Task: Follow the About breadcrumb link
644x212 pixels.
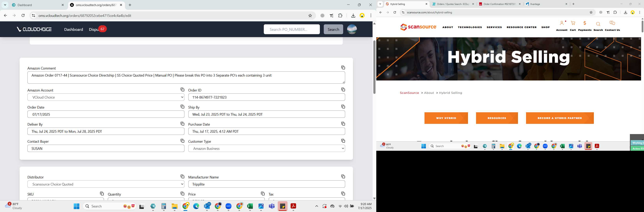Action: 429,93
